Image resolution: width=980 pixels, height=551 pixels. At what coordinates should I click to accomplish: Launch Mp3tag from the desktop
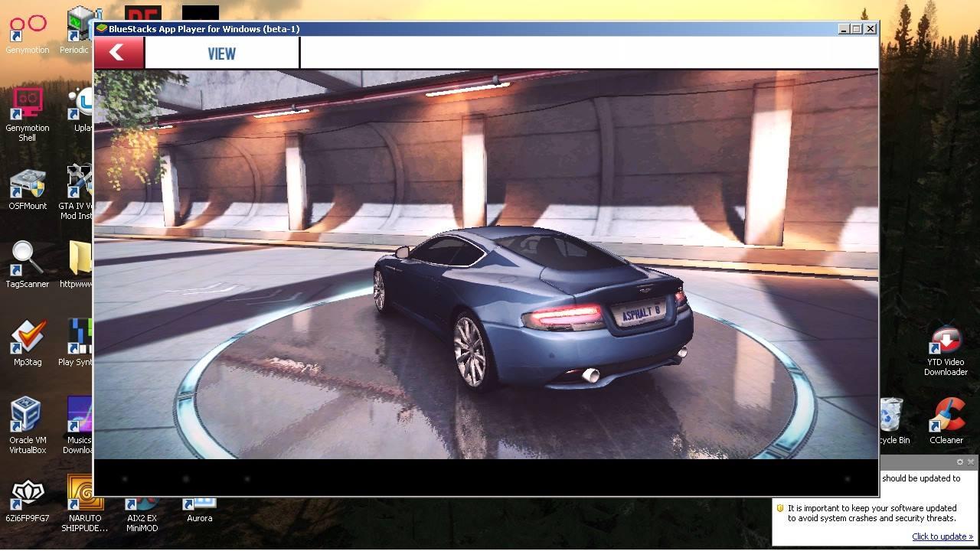(28, 343)
